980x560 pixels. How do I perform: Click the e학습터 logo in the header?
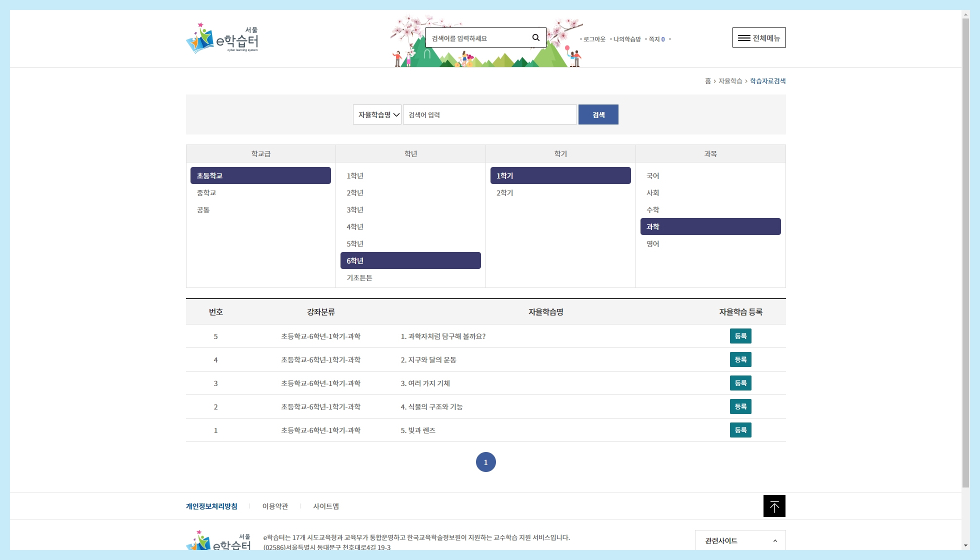point(222,38)
